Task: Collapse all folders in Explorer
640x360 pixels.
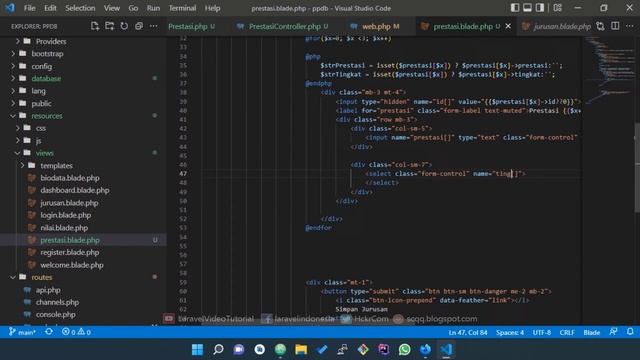Action: coord(139,26)
